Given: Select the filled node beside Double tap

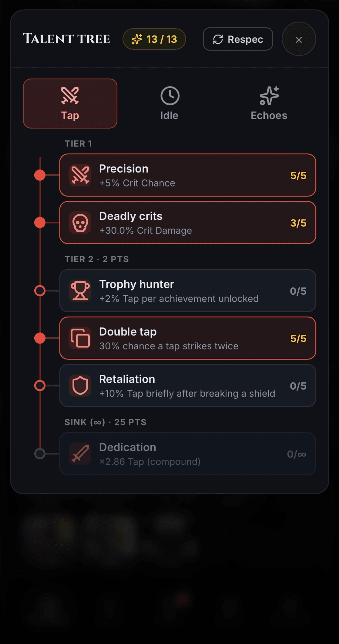Looking at the screenshot, I should coord(40,338).
